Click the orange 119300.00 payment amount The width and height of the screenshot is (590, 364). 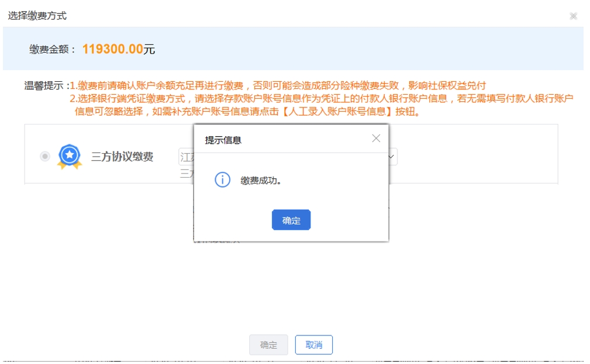(x=112, y=49)
